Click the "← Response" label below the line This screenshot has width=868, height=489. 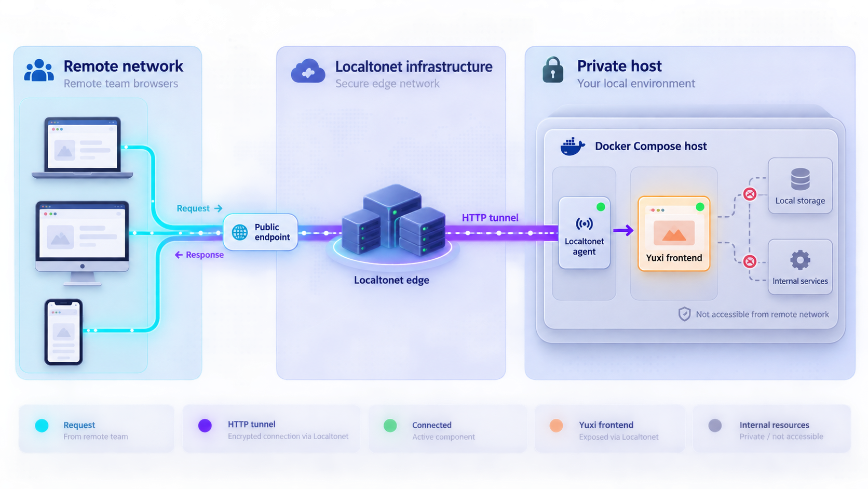(199, 255)
